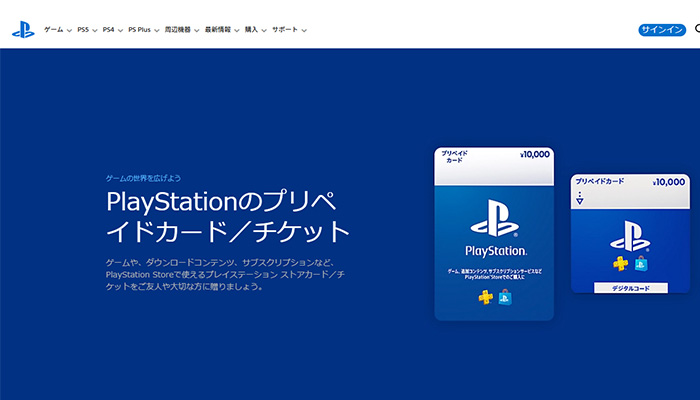Expand the chevron next to PS Plus
Screen dimensions: 700x400
click(157, 30)
